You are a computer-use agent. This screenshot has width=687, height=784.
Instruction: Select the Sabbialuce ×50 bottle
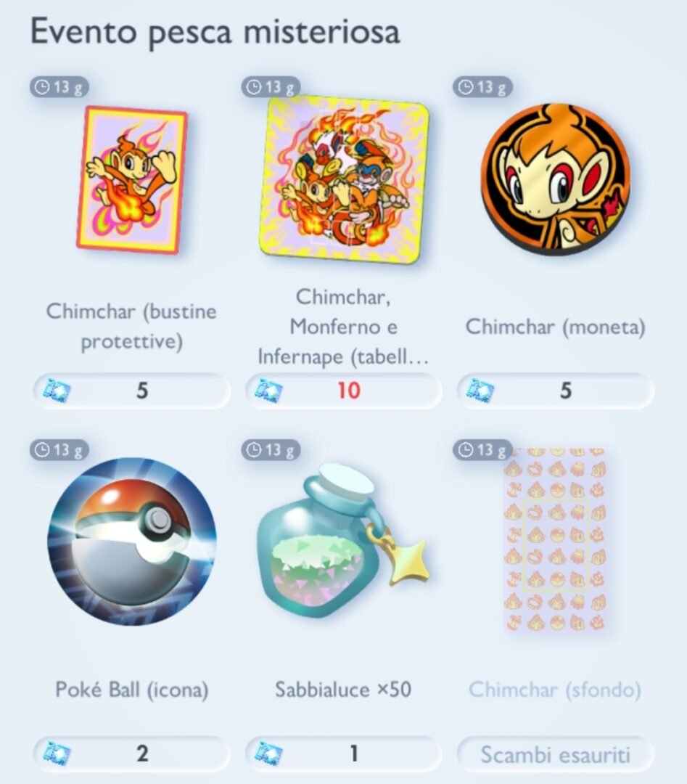(342, 541)
